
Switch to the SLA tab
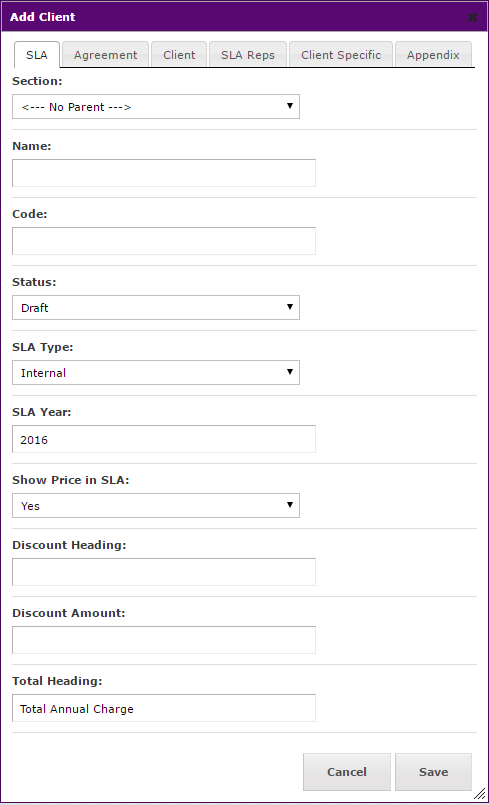(36, 54)
